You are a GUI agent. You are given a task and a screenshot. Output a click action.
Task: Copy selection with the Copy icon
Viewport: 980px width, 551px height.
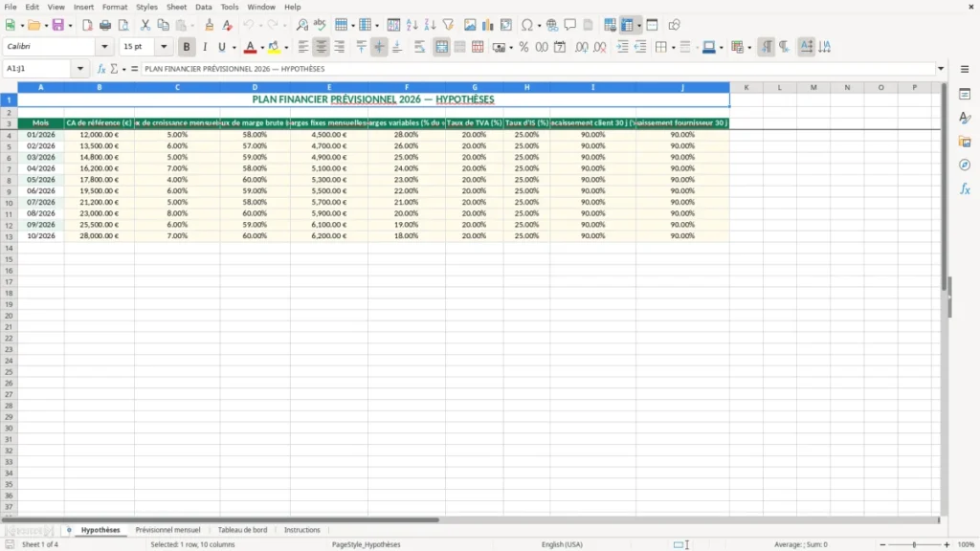(163, 25)
